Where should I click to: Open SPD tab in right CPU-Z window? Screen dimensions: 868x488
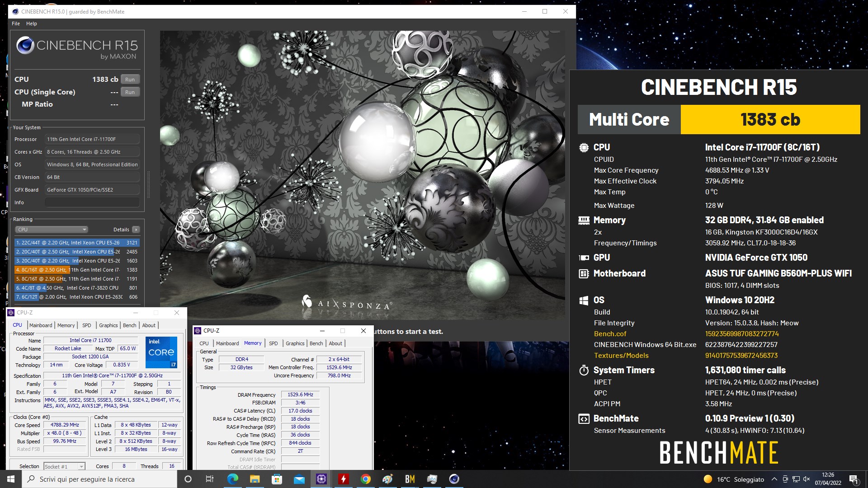[x=274, y=343]
